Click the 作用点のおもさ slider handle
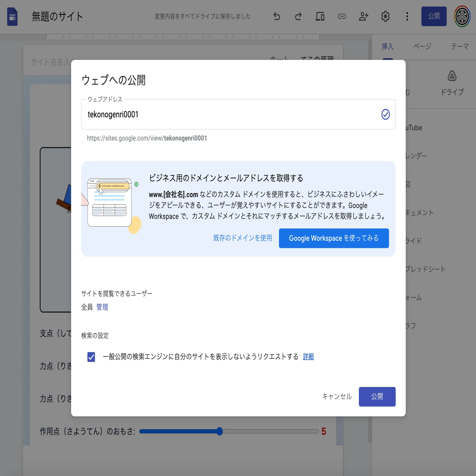This screenshot has height=476, width=476. pos(219,431)
